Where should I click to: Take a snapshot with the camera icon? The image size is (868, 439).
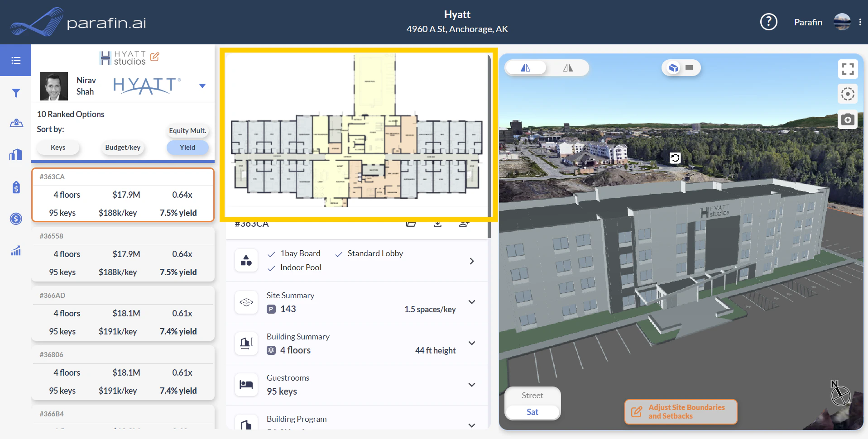848,119
